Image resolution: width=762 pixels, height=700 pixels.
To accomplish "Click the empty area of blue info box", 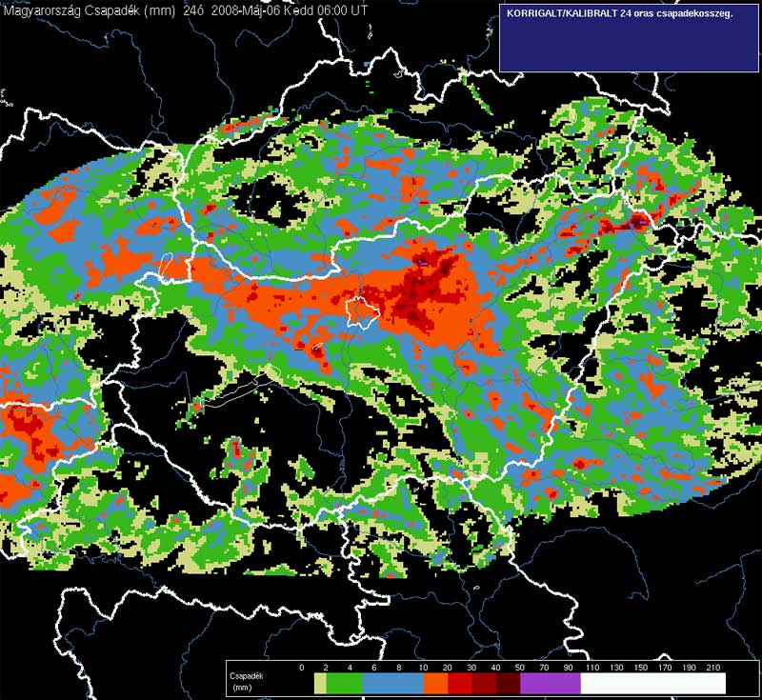I will (629, 48).
